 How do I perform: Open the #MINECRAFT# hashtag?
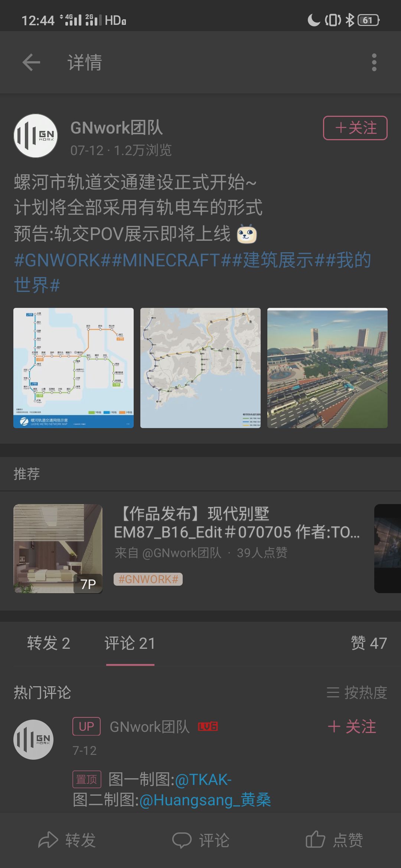coord(172,260)
